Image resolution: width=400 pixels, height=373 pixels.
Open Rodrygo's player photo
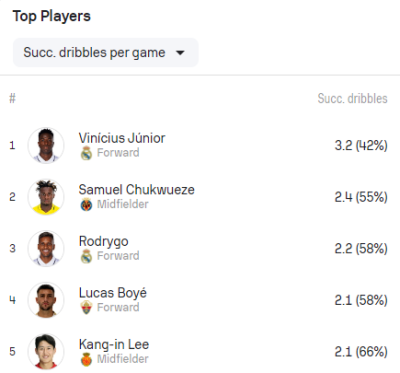[x=46, y=248]
